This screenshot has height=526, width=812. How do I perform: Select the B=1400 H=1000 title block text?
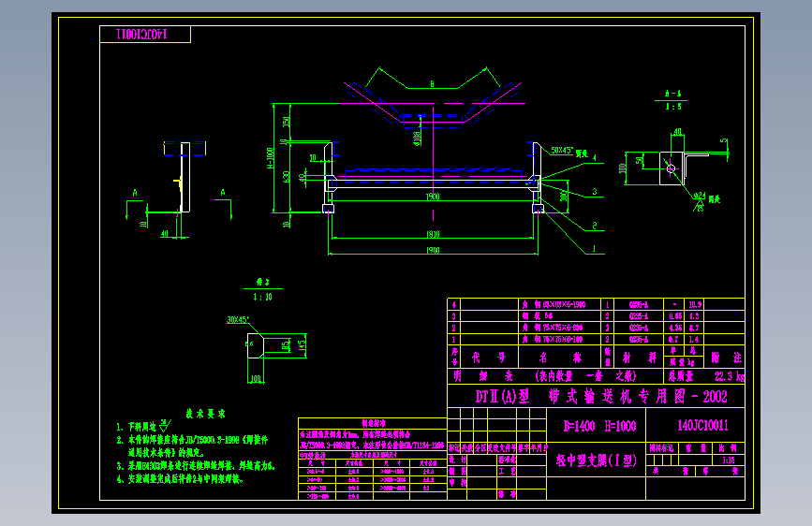click(x=599, y=426)
